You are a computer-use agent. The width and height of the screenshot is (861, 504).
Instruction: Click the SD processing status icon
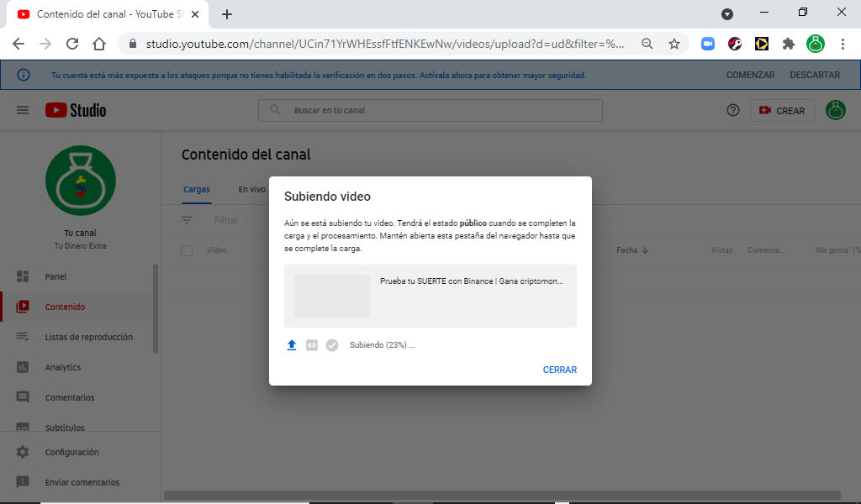(312, 345)
